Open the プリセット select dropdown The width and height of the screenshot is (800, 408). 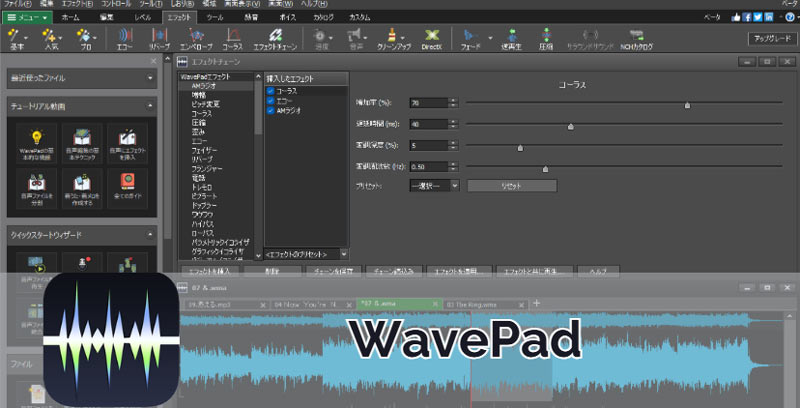click(x=434, y=186)
